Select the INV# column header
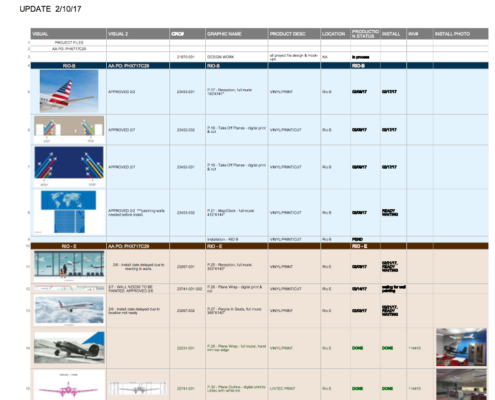 [420, 34]
